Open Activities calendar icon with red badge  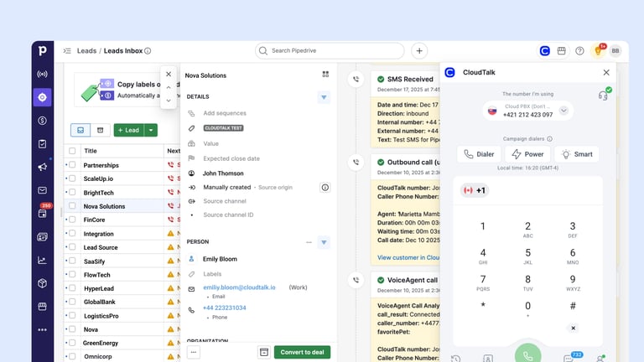coord(42,213)
